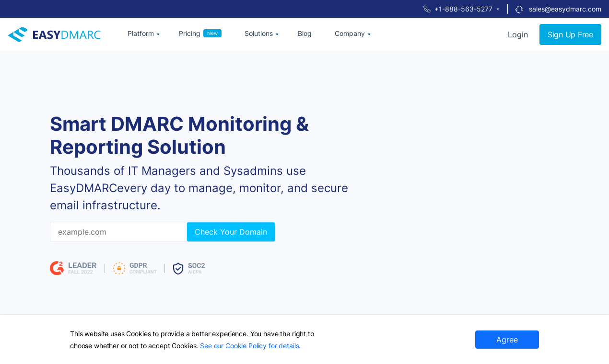Open the Solutions dropdown
Image resolution: width=609 pixels, height=364 pixels.
(260, 34)
